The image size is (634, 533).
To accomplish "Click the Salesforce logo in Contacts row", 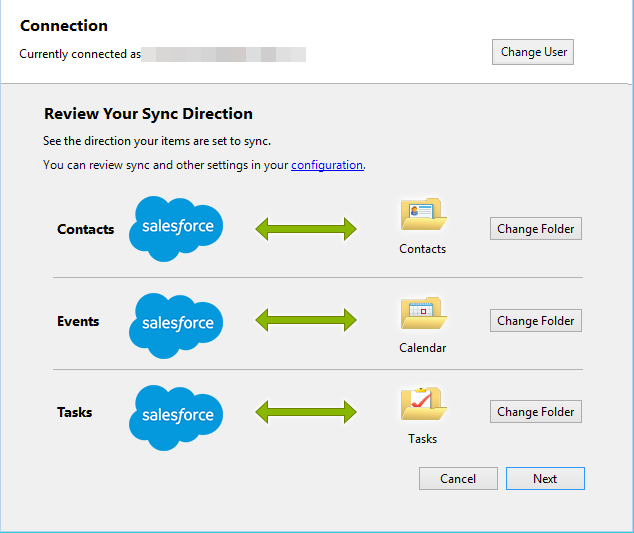I will [x=176, y=229].
